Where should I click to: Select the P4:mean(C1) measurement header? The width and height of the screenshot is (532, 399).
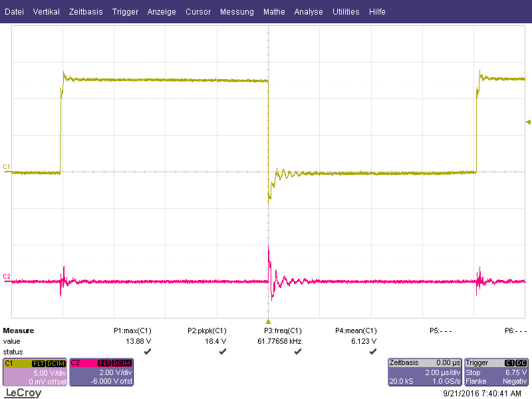356,331
